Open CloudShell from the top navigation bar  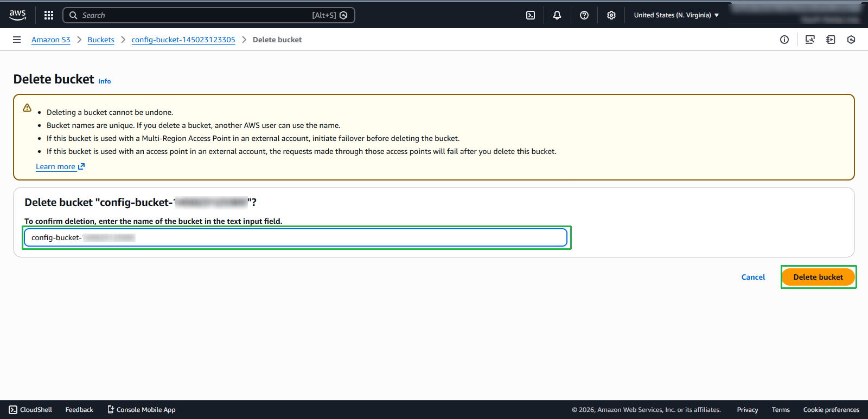pyautogui.click(x=531, y=15)
